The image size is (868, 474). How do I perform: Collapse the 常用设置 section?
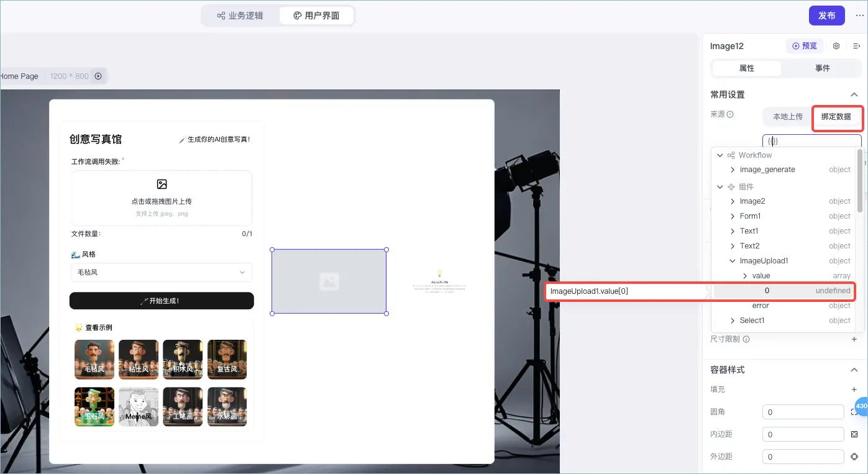[854, 94]
